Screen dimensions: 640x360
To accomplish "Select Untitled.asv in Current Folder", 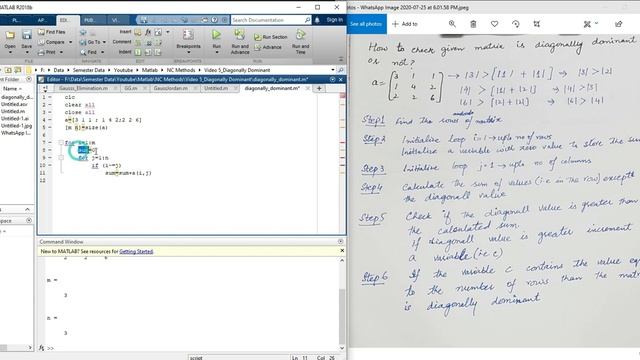I will 14,104.
